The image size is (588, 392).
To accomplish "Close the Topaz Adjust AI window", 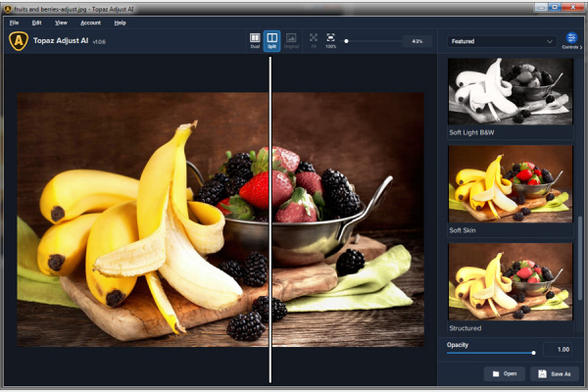I will (573, 7).
